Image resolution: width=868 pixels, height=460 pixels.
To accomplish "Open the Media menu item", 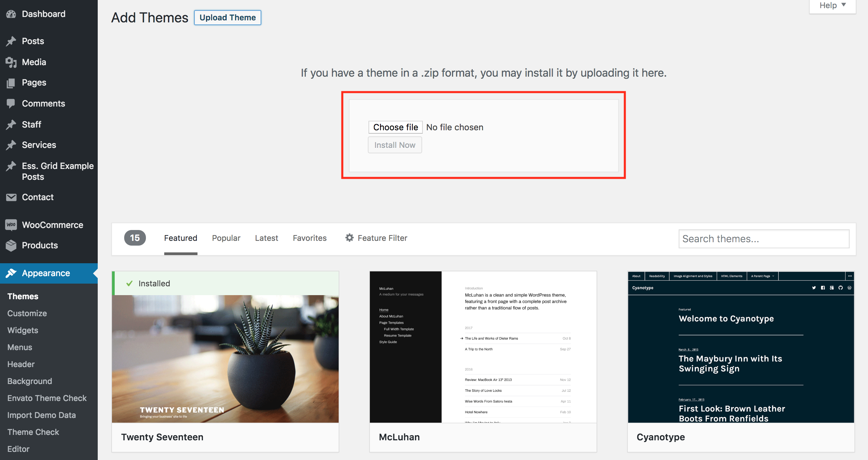I will click(x=49, y=62).
